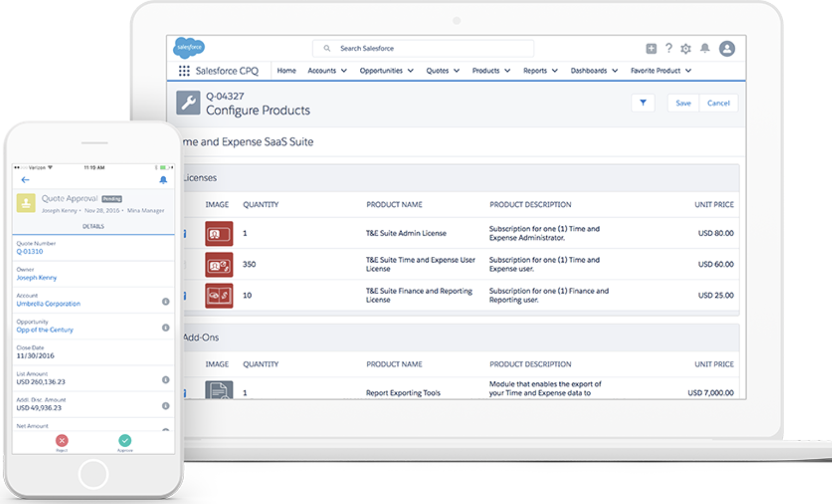The image size is (832, 504).
Task: Click the USD 7,000.00 unit price
Action: click(711, 393)
